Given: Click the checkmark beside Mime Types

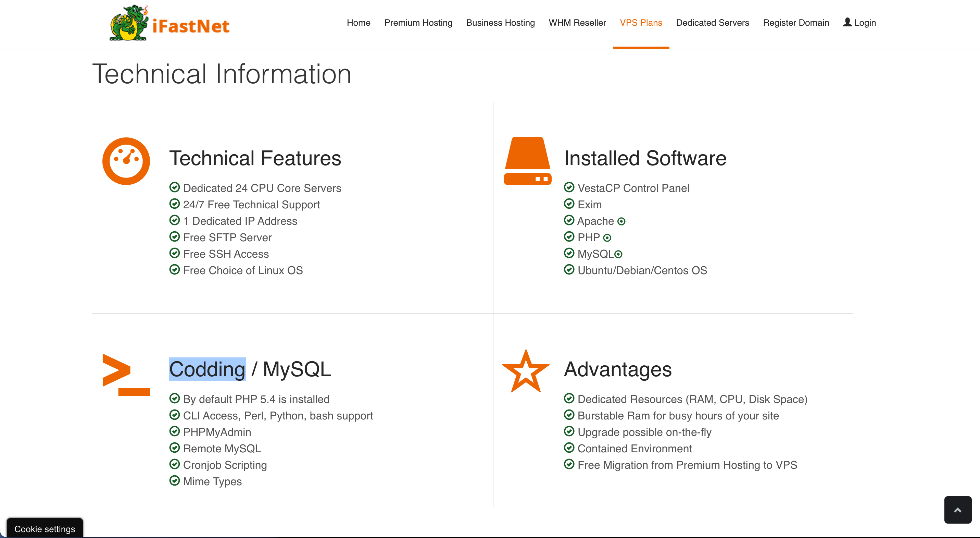Looking at the screenshot, I should pos(175,480).
